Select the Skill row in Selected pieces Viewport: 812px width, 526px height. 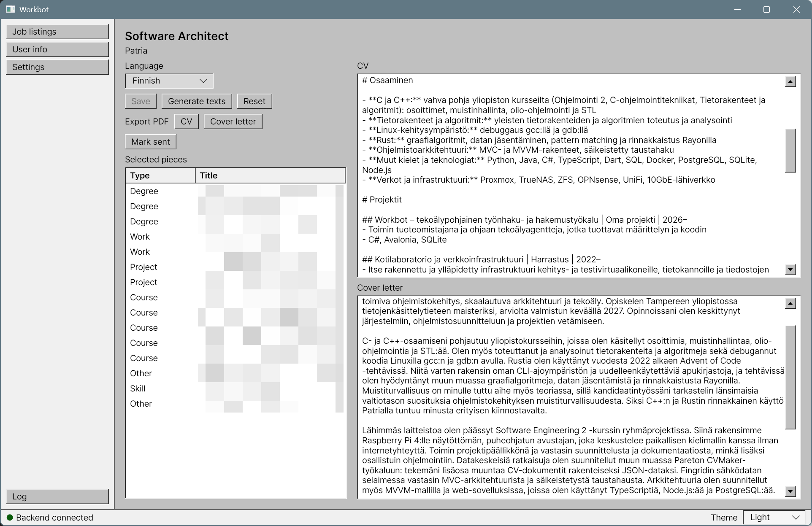(235, 388)
